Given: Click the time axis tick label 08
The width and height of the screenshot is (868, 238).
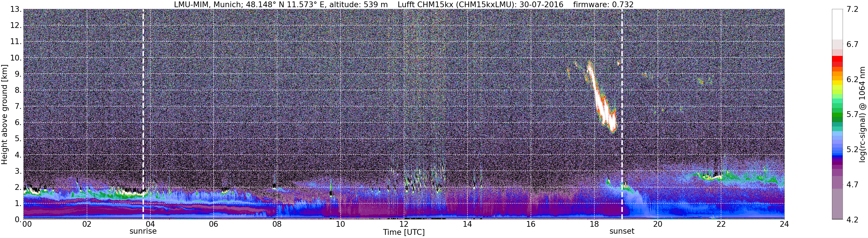Looking at the screenshot, I should tap(277, 224).
